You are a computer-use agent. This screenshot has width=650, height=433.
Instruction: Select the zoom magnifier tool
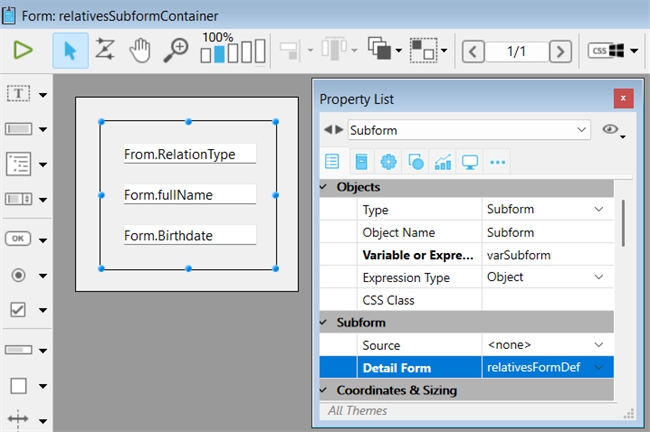176,50
